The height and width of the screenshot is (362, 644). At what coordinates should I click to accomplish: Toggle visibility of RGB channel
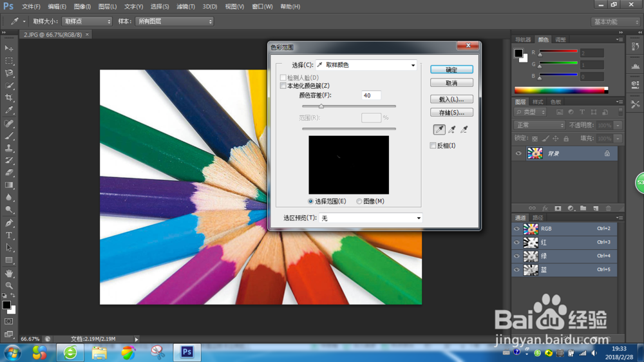[x=516, y=229]
